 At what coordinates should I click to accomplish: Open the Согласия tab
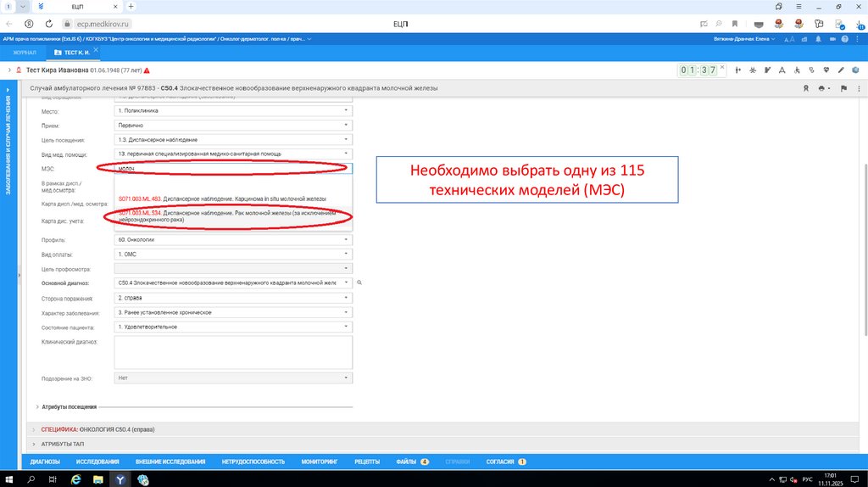point(505,462)
